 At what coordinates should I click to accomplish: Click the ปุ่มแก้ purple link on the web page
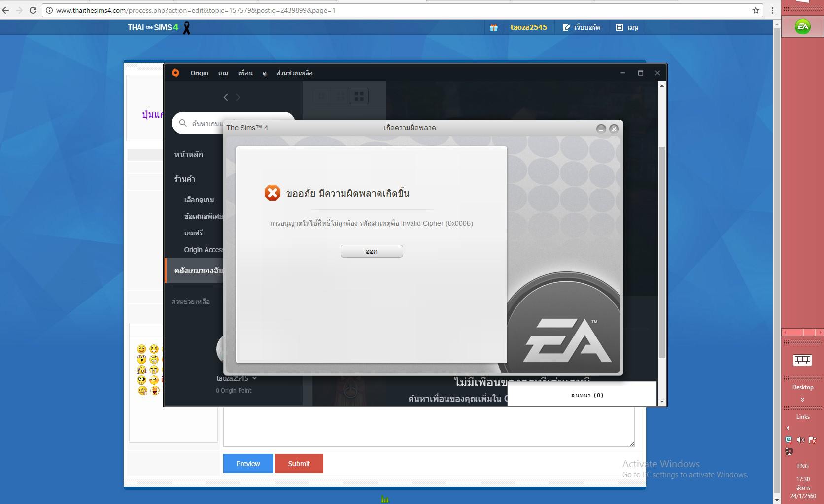[152, 114]
